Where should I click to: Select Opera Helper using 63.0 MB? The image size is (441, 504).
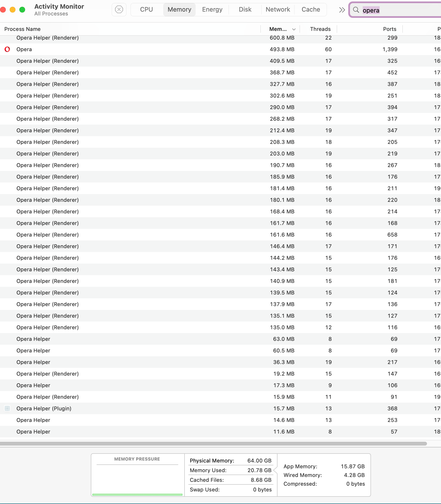(220, 339)
